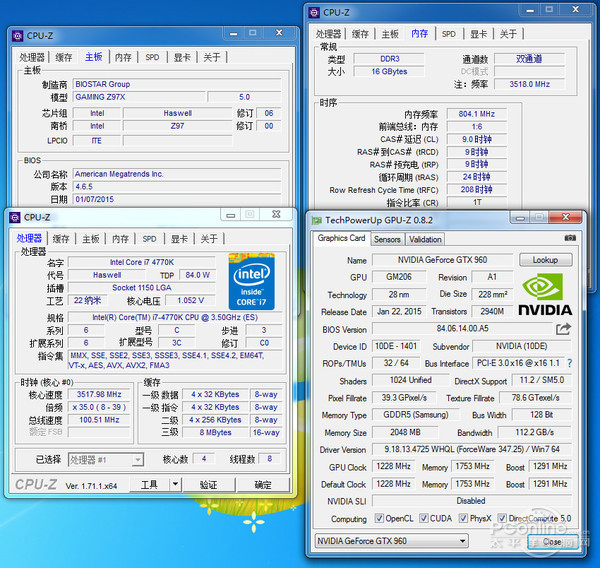Open the 主板 tab in processor CPU-Z window
This screenshot has height=568, width=600.
(91, 239)
